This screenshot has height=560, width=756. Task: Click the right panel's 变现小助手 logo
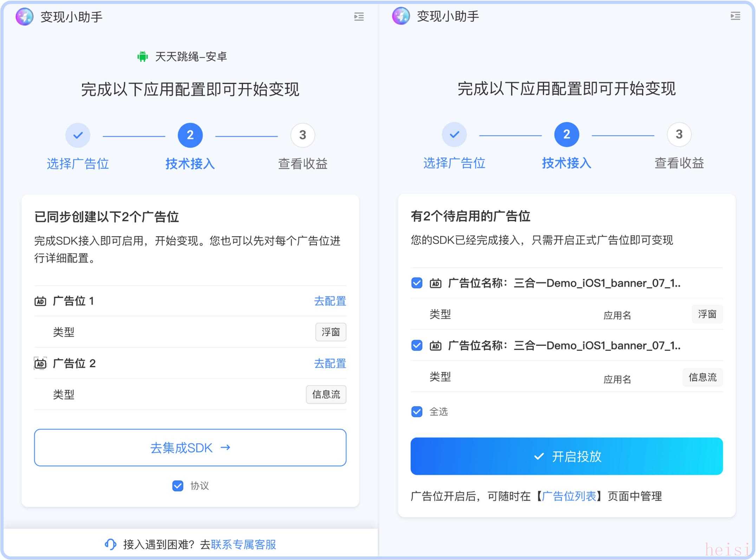401,16
